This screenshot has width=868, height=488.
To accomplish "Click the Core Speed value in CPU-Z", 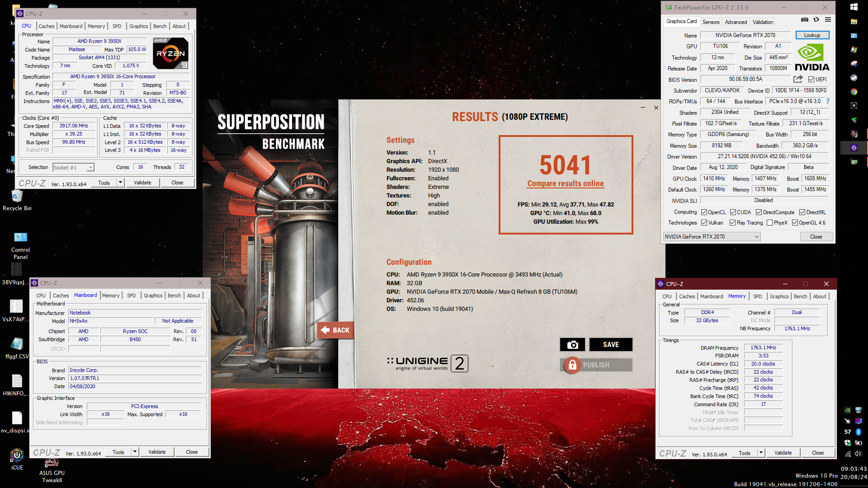I will pos(74,126).
